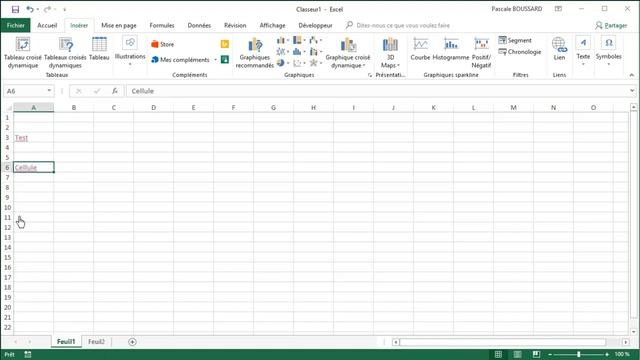
Task: Switch to the Accueil tab
Action: [47, 25]
